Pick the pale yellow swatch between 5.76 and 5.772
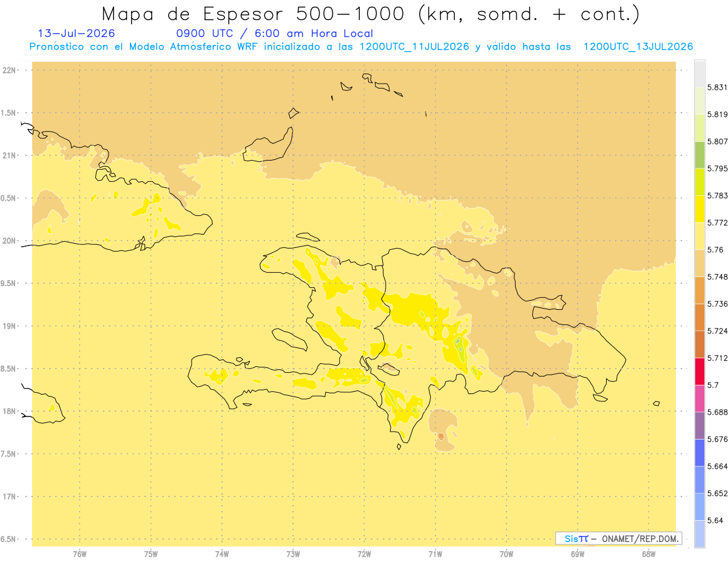Image resolution: width=728 pixels, height=562 pixels. pos(699,236)
